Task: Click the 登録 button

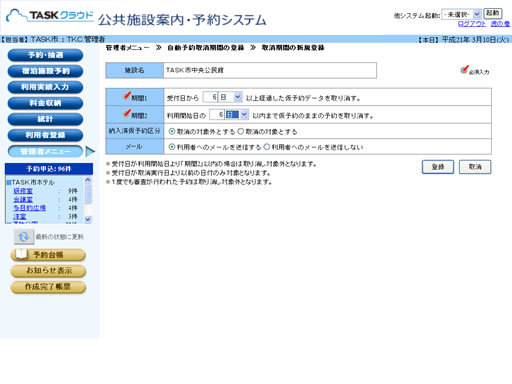Action: pyautogui.click(x=438, y=167)
